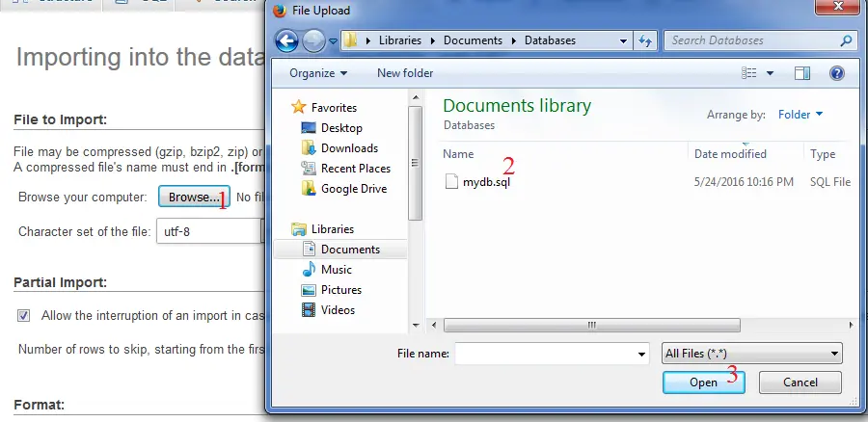Open the help question mark icon
868x422 pixels.
click(x=836, y=73)
